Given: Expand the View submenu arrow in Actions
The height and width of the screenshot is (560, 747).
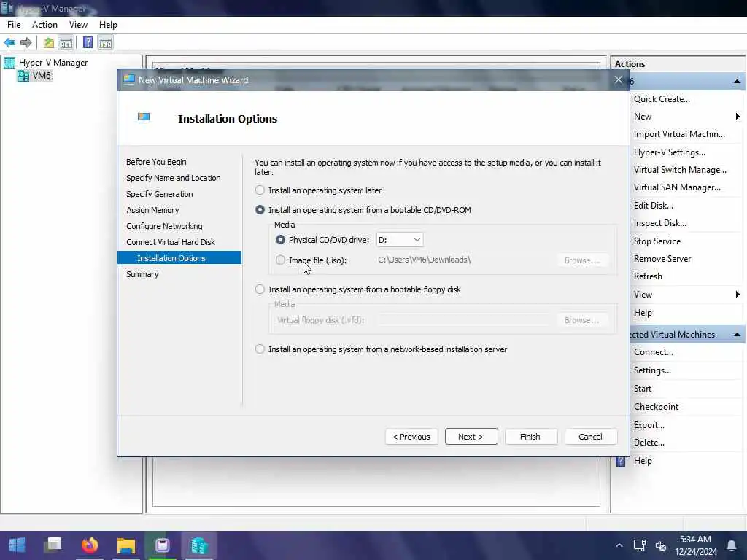Looking at the screenshot, I should pos(738,295).
